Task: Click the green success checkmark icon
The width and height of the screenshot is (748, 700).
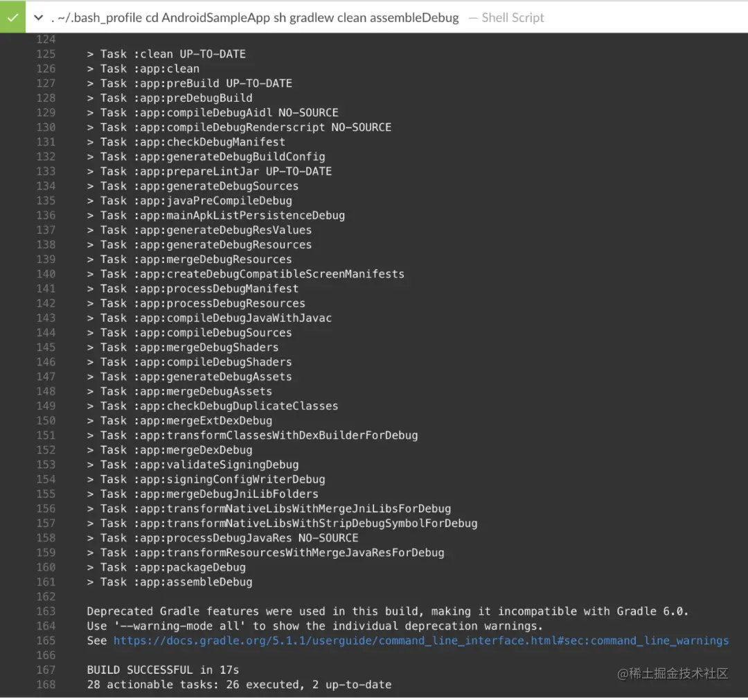Action: [x=13, y=17]
